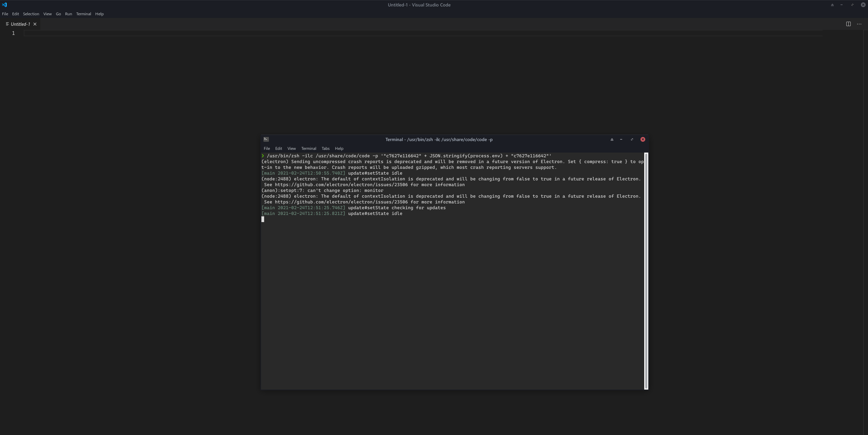Select the Untitled-1 tab
Image resolution: width=868 pixels, height=435 pixels.
click(x=20, y=24)
